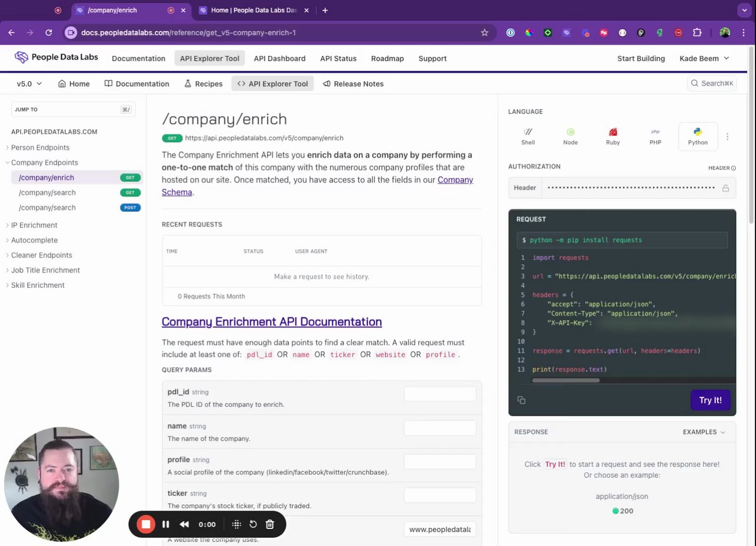756x546 pixels.
Task: Click the recorder drag-handle grid icon
Action: point(236,524)
